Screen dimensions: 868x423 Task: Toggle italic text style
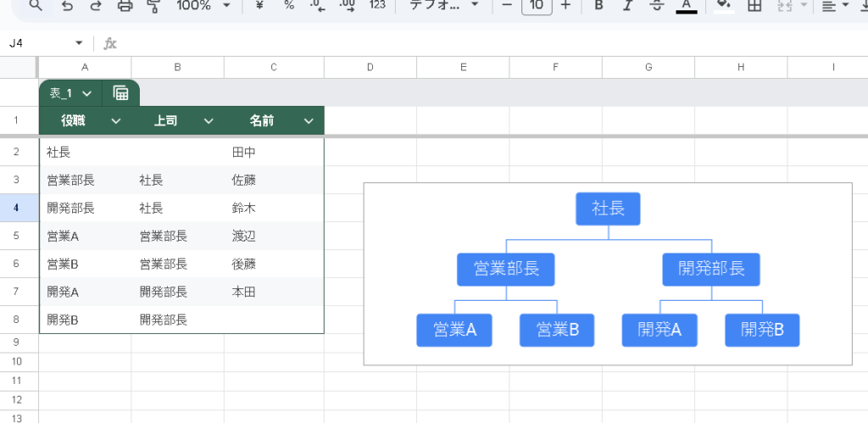627,5
